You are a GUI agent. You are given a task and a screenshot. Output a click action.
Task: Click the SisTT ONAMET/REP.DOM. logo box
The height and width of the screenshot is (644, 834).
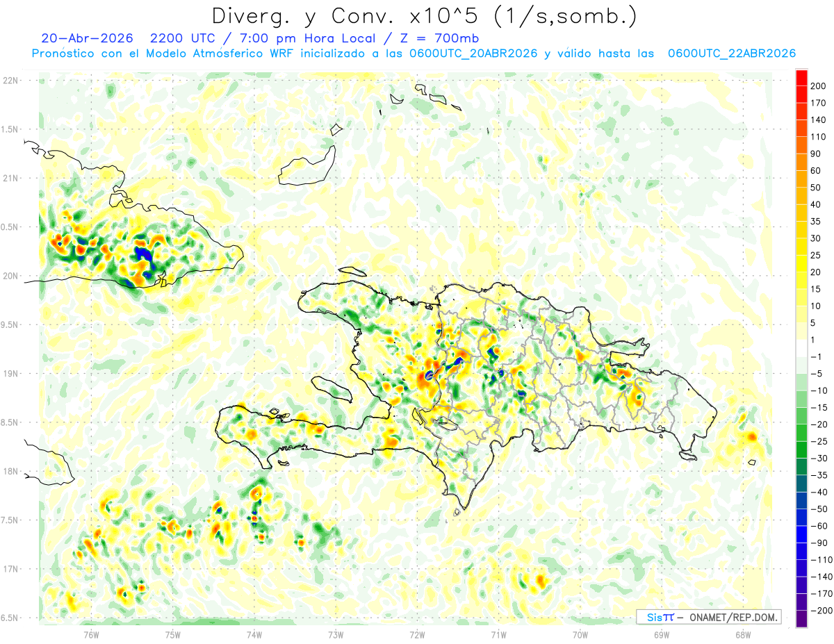click(708, 617)
